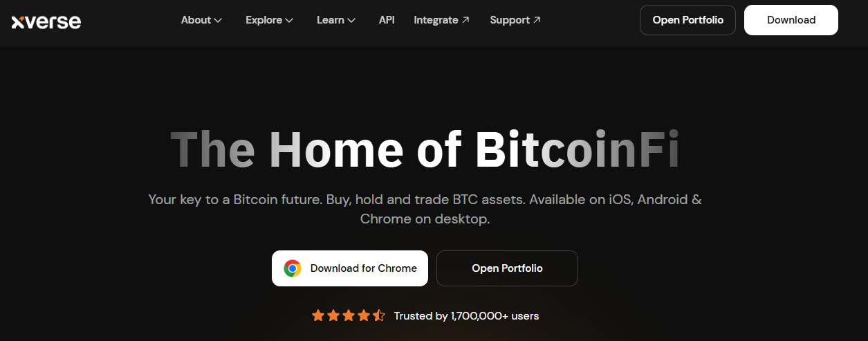
Task: Click Open Portfolio below the tagline
Action: pyautogui.click(x=507, y=268)
